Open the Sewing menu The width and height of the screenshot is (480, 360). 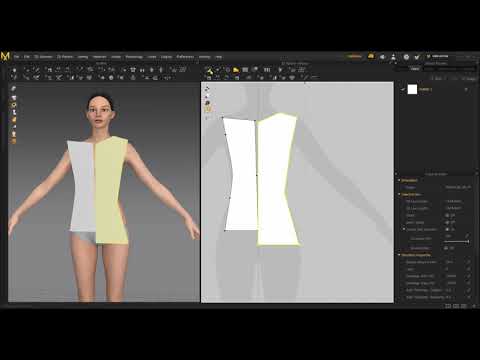[83, 57]
